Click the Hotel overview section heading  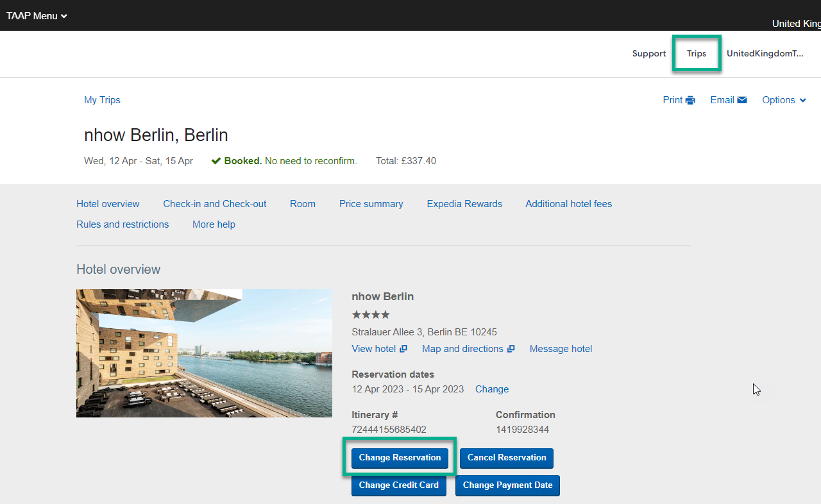119,269
